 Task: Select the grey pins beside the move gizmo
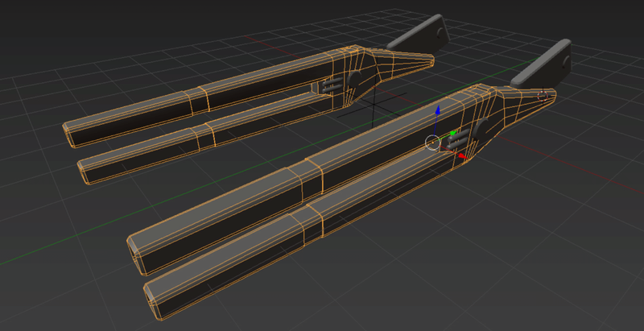pyautogui.click(x=458, y=140)
